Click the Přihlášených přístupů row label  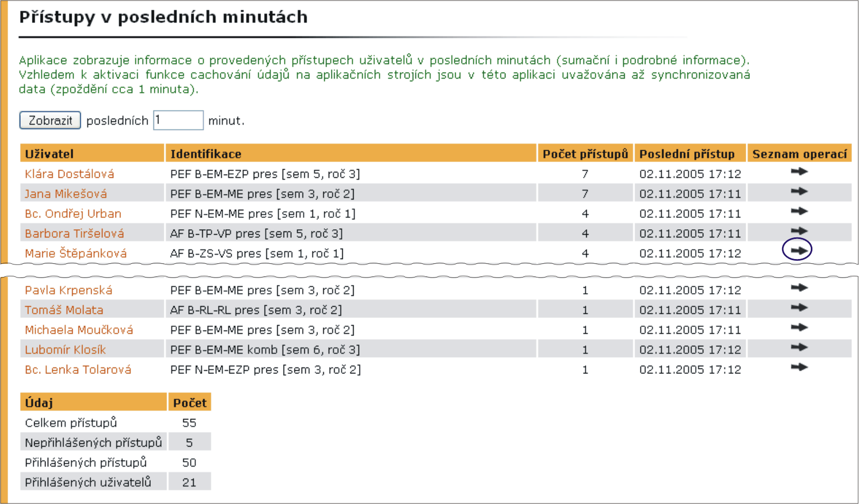coord(86,463)
